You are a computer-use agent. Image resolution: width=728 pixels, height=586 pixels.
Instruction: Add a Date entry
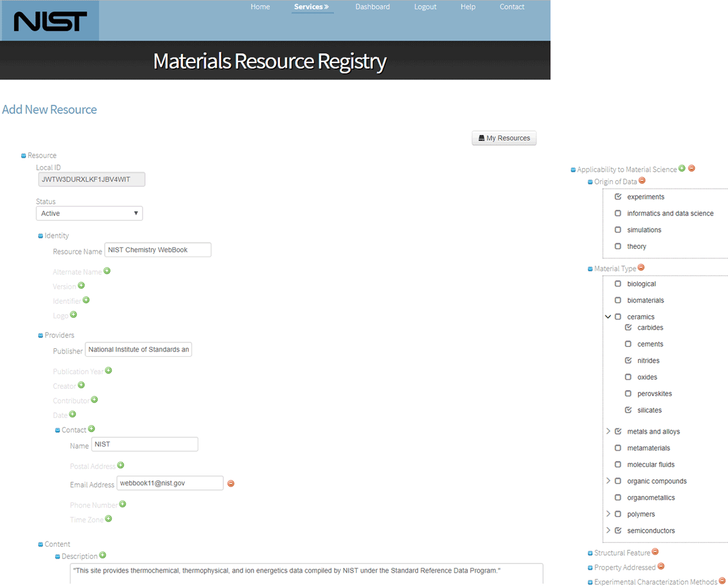(72, 414)
